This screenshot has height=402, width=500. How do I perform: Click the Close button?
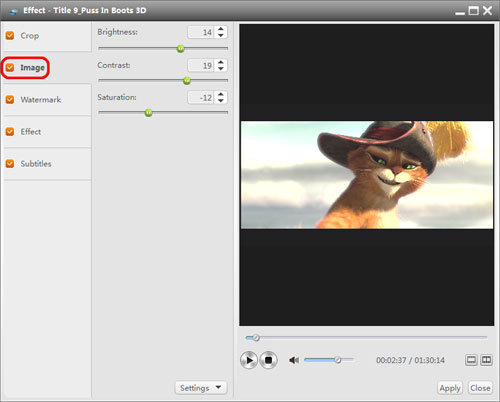coord(480,388)
